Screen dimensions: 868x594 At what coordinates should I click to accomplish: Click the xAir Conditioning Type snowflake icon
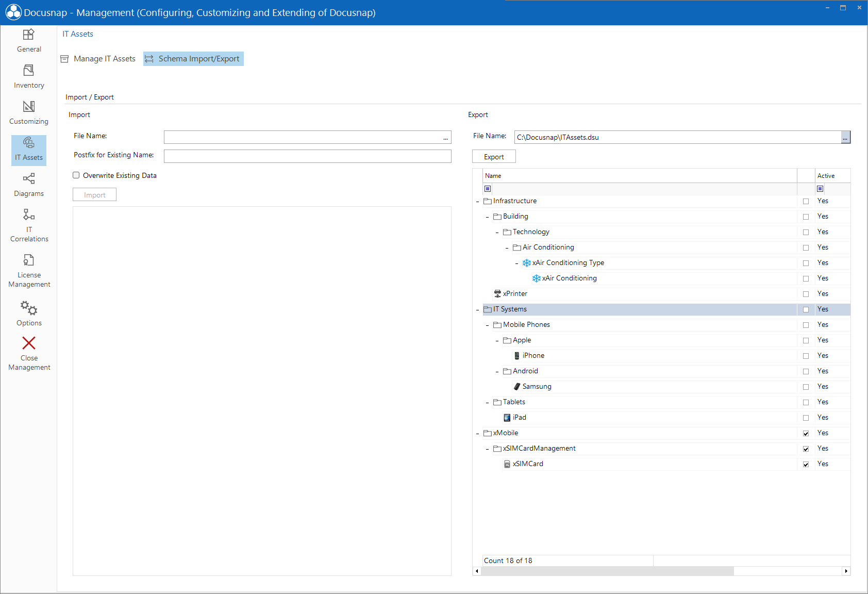pyautogui.click(x=526, y=262)
